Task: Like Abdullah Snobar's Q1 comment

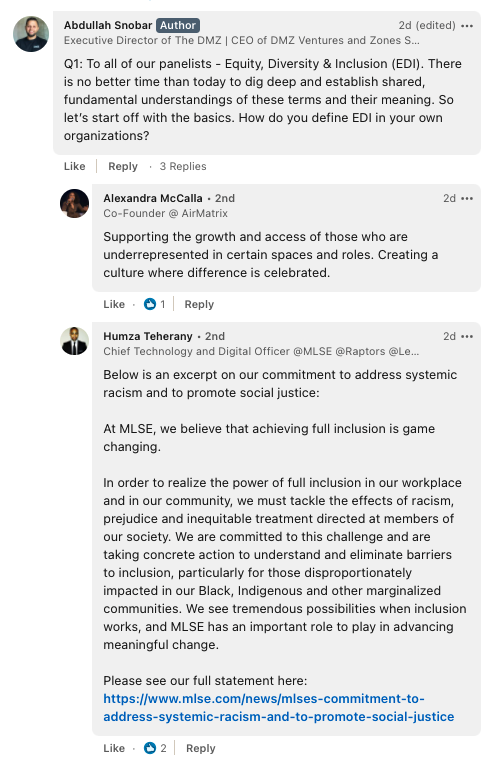Action: [x=74, y=166]
